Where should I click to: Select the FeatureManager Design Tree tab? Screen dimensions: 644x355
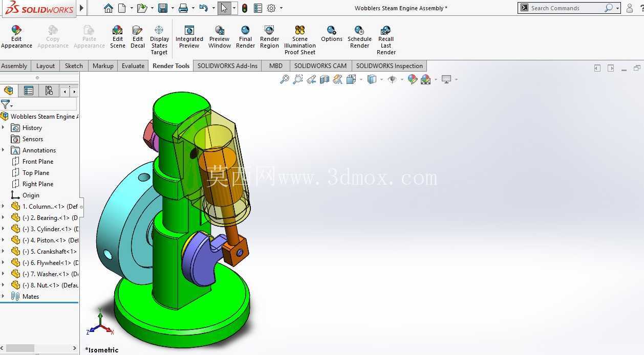coord(9,91)
